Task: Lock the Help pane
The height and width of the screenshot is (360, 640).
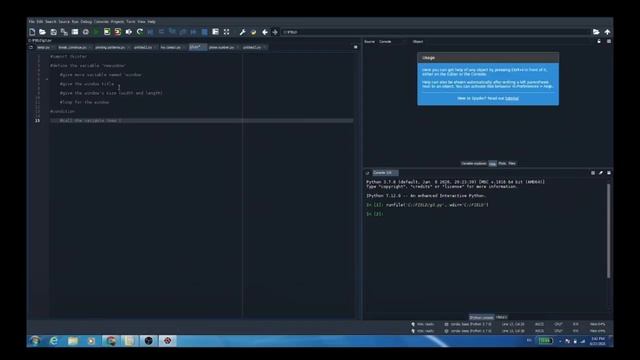Action: [599, 41]
